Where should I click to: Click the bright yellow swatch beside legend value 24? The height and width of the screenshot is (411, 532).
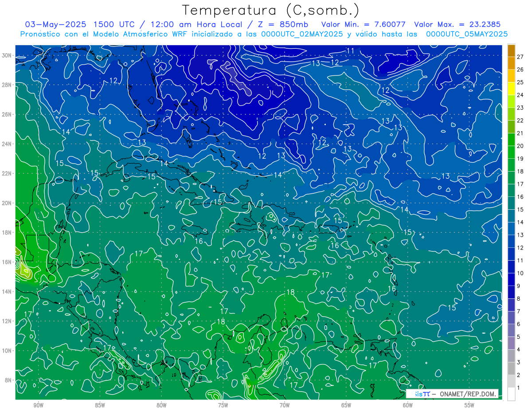pyautogui.click(x=511, y=89)
